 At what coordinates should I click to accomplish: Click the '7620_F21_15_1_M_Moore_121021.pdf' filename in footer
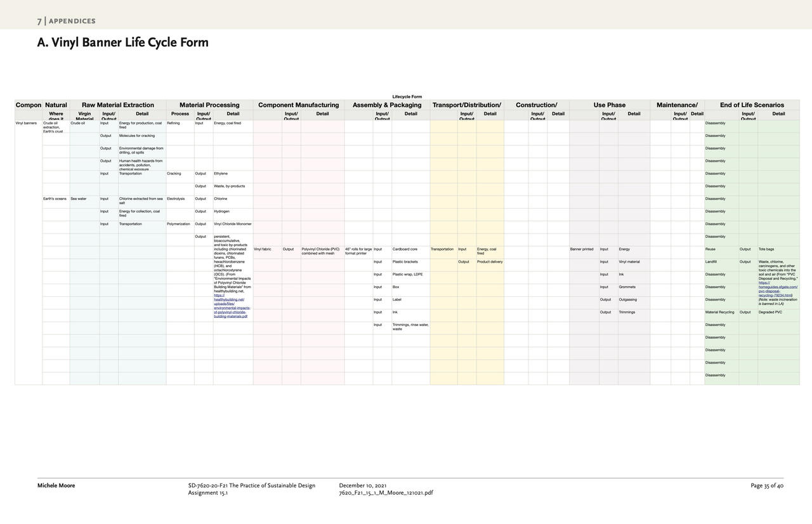(x=386, y=493)
